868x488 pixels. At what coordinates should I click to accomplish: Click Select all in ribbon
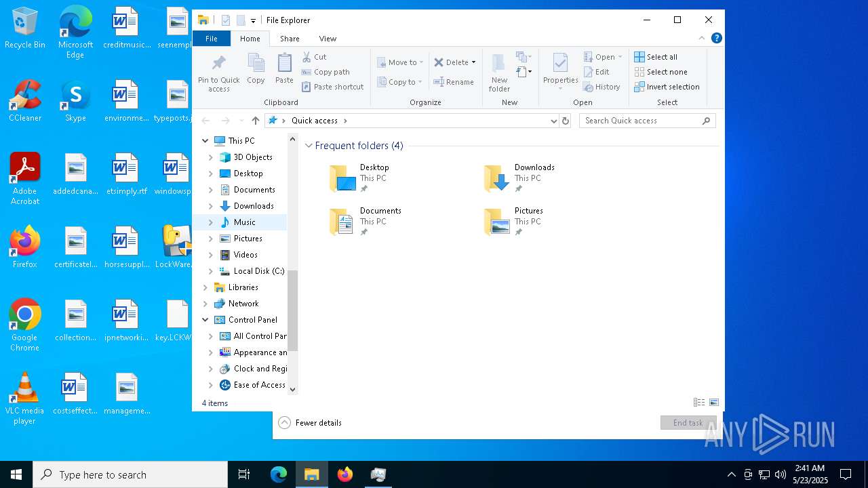click(x=655, y=57)
